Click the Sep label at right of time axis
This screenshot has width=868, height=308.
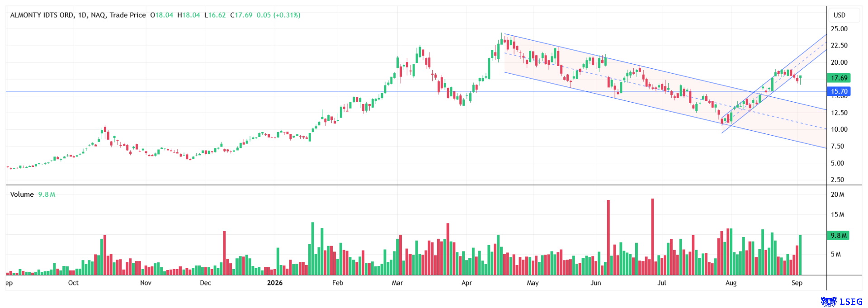(797, 283)
